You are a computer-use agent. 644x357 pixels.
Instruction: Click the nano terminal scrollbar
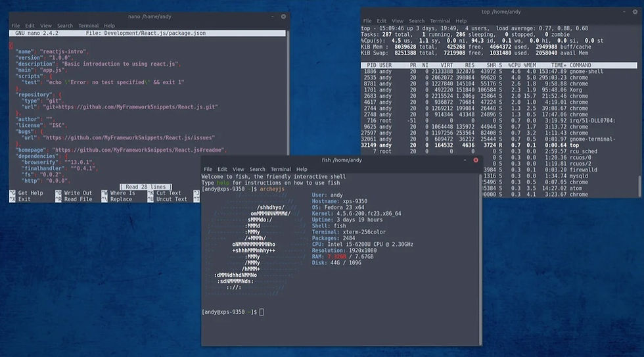[288, 93]
